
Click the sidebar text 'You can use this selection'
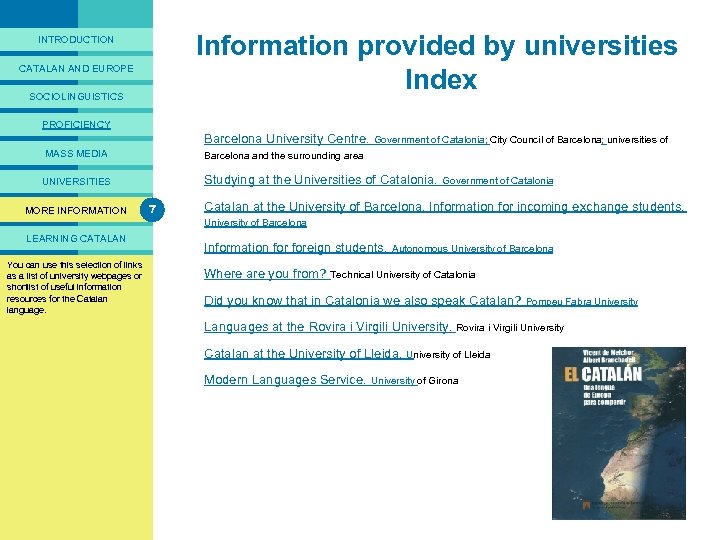74,287
